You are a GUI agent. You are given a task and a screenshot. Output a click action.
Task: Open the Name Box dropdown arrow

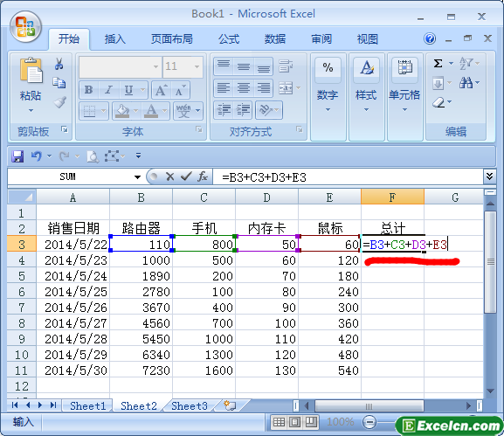[137, 176]
